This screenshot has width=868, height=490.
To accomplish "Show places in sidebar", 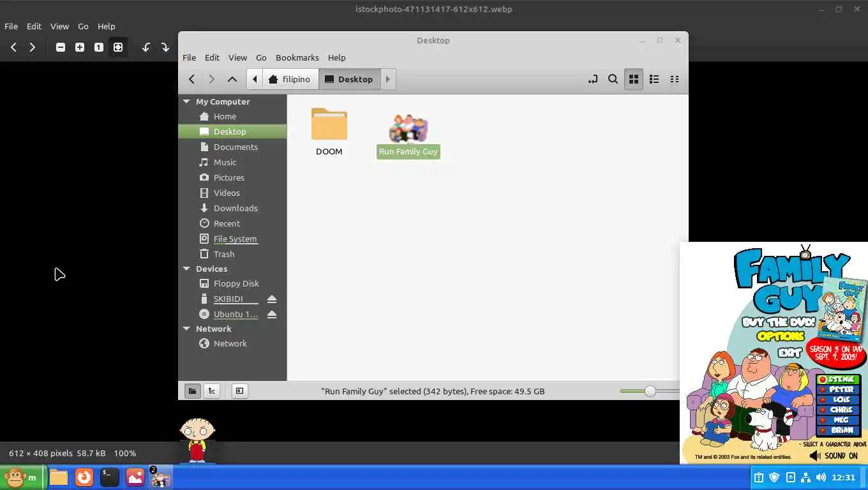I will (x=192, y=391).
